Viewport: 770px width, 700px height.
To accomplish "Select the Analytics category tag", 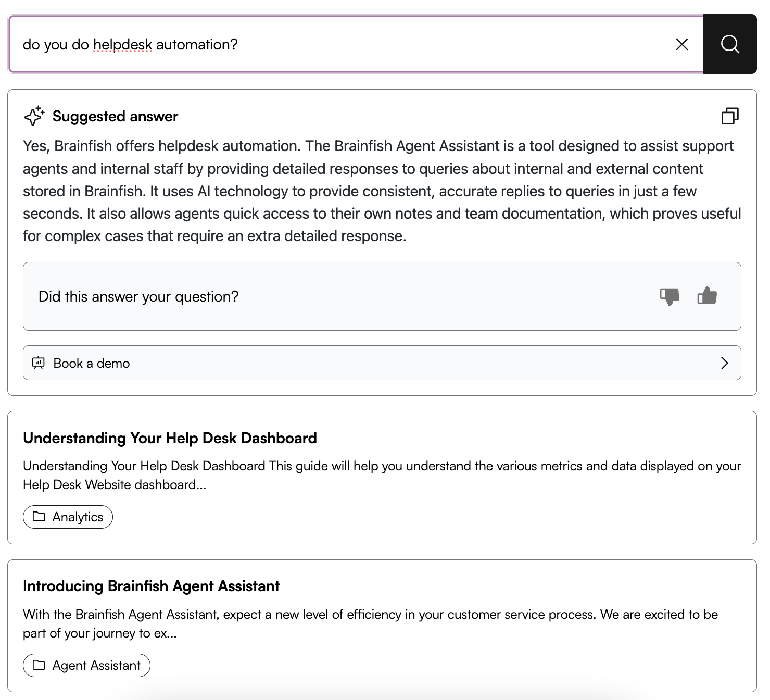I will click(x=68, y=517).
